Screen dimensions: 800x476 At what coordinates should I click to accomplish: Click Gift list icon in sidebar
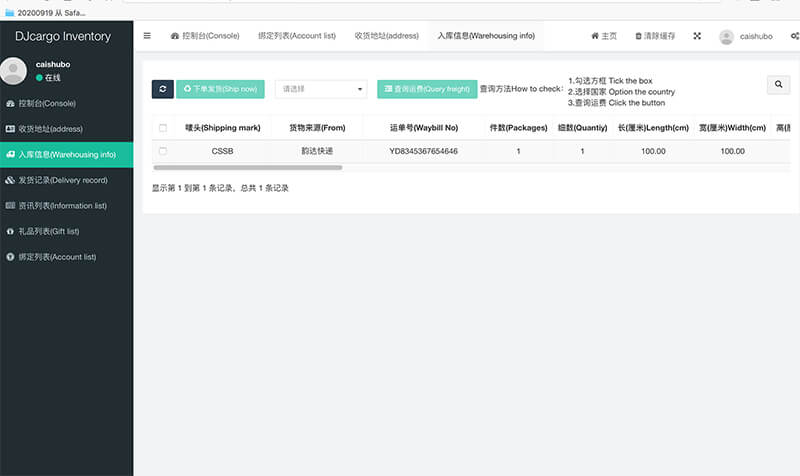(x=10, y=231)
